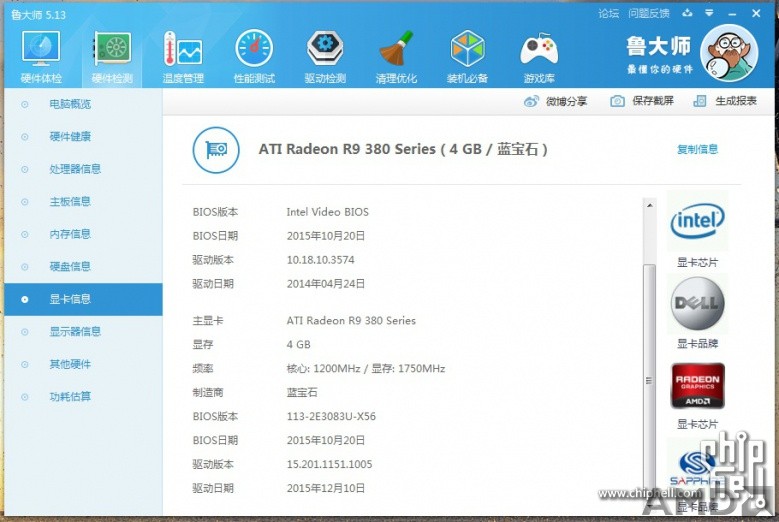The width and height of the screenshot is (779, 522).
Task: Click the 主显卡 ATI Radeon R9 380 value
Action: coord(351,321)
